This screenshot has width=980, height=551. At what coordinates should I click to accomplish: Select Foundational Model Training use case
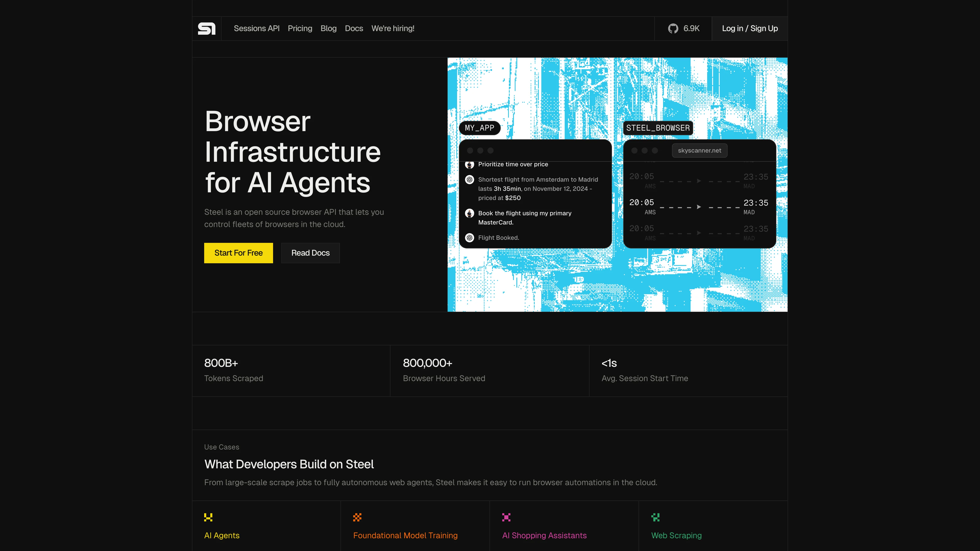pyautogui.click(x=405, y=535)
